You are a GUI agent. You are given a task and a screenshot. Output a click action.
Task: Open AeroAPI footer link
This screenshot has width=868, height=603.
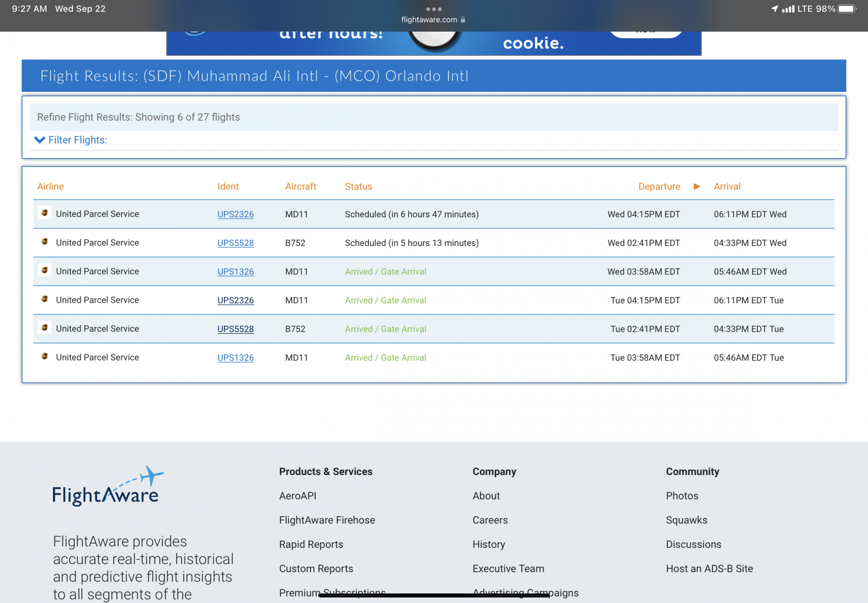coord(298,496)
